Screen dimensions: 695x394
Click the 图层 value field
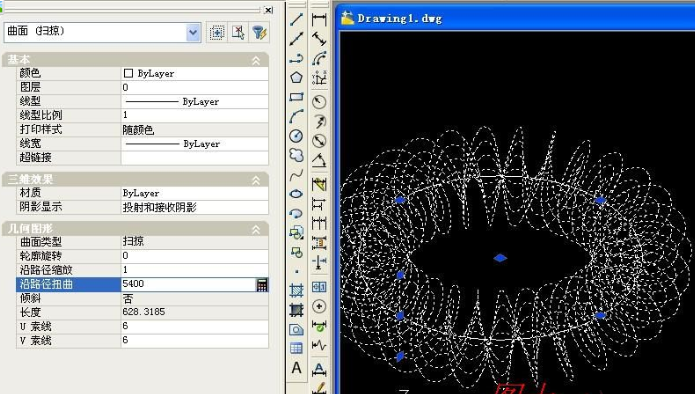(195, 88)
